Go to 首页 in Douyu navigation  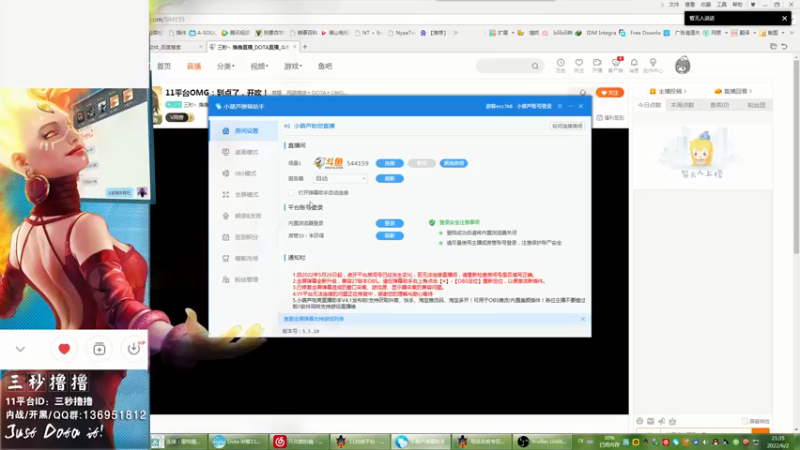(x=164, y=66)
